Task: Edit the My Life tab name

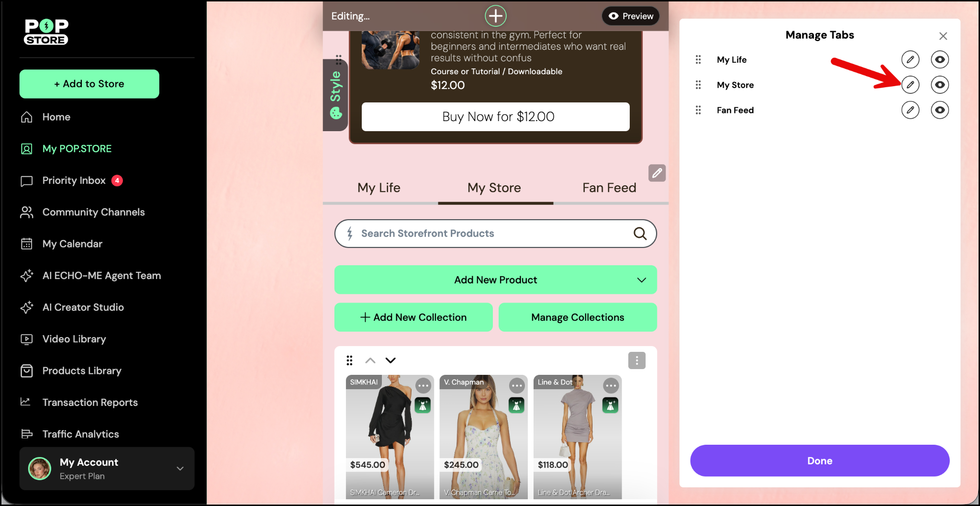Action: 910,59
